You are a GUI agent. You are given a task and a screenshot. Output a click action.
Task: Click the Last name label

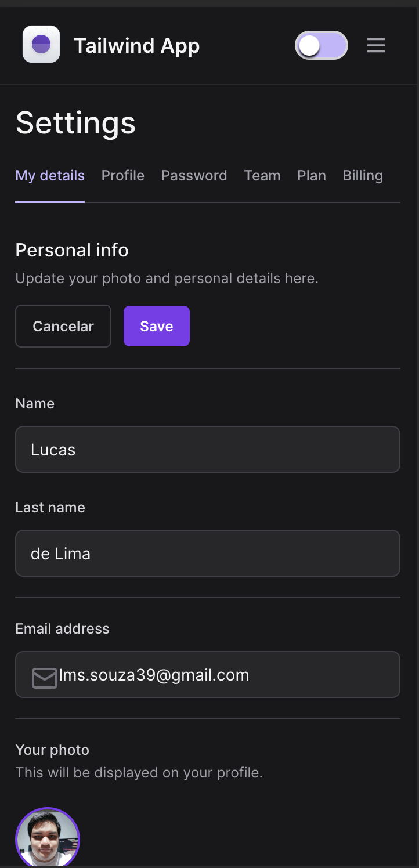pyautogui.click(x=50, y=508)
